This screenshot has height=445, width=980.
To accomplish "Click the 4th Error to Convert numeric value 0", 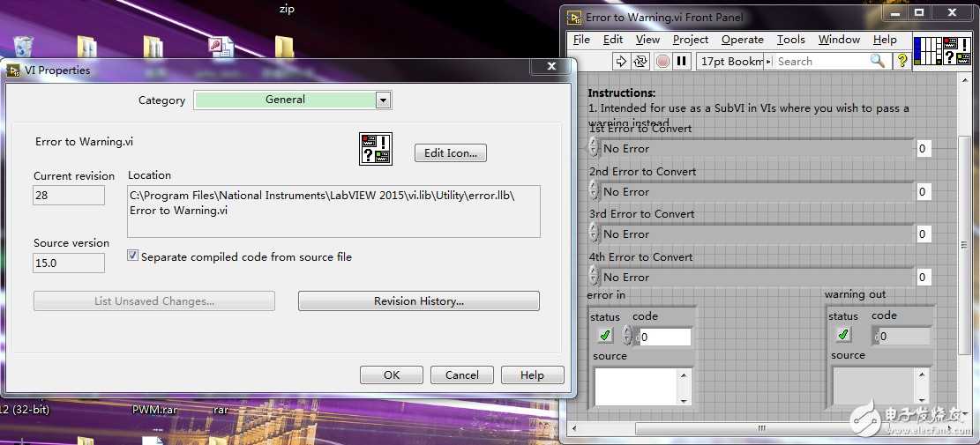I will click(923, 277).
